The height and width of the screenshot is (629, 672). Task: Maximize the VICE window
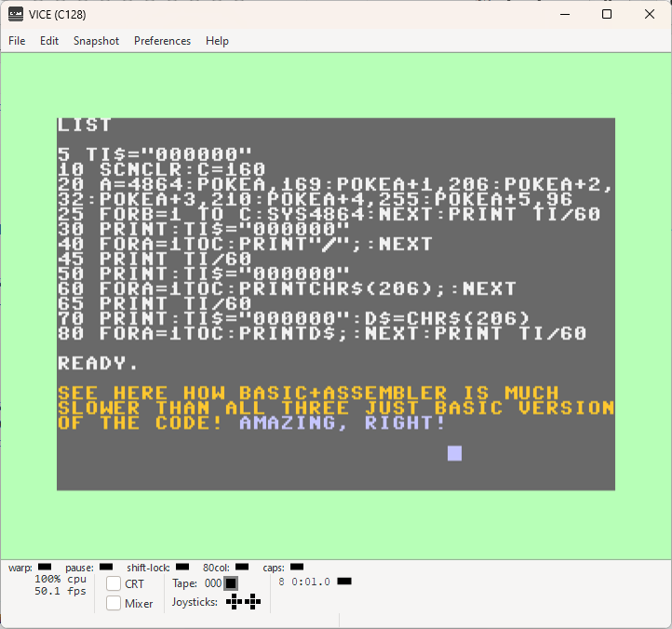coord(607,14)
